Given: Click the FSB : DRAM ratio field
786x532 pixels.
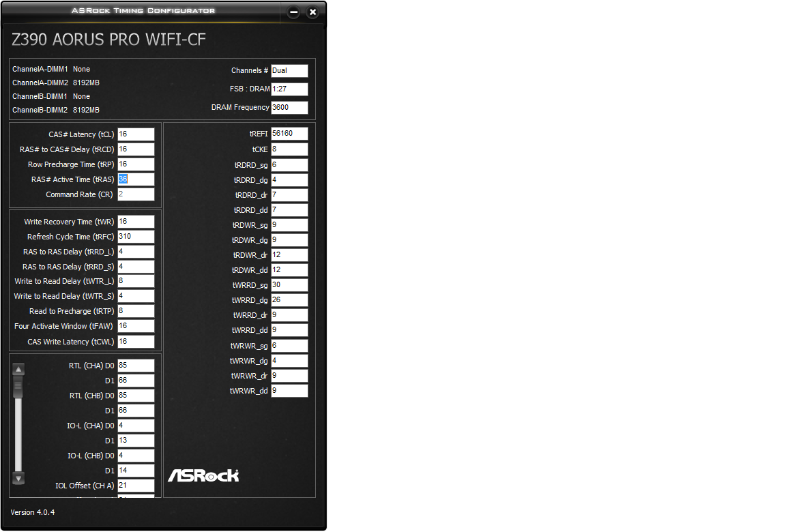Looking at the screenshot, I should [x=289, y=89].
